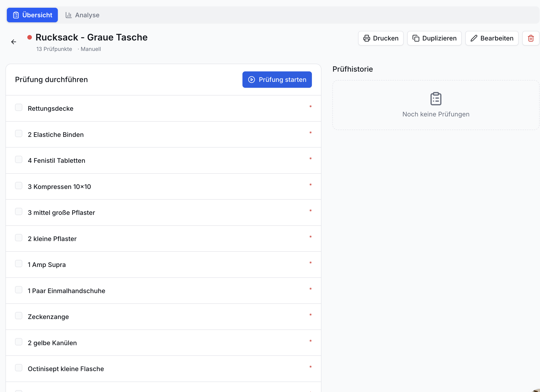Click the Rettungsdecke item text

pyautogui.click(x=51, y=108)
